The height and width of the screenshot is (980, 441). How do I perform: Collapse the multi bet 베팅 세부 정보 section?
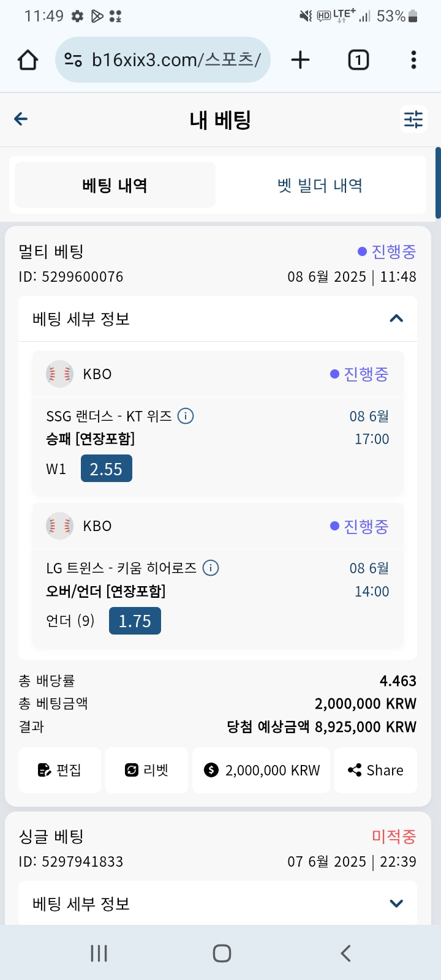(396, 318)
